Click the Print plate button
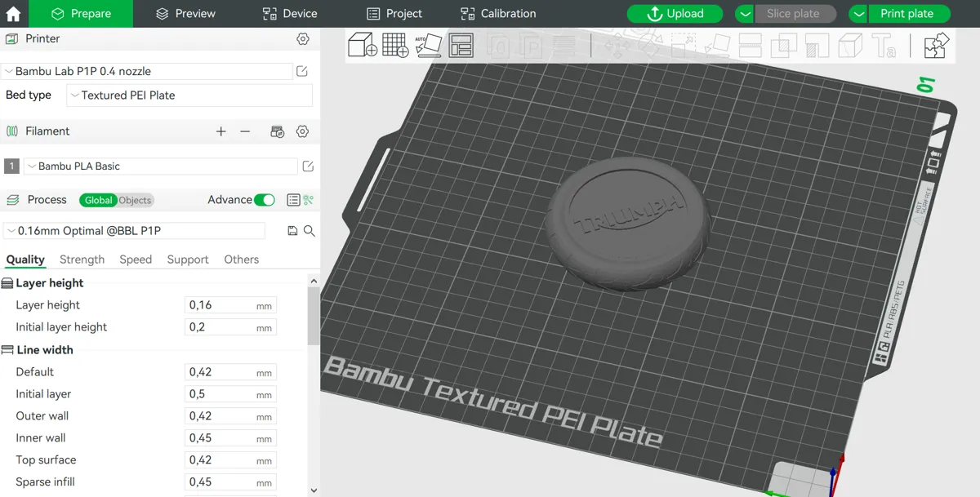980x497 pixels. coord(907,14)
